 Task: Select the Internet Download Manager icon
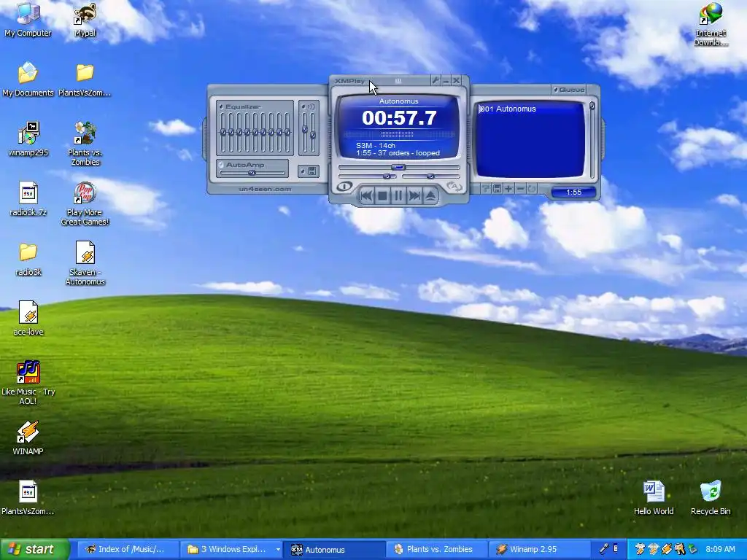tap(711, 25)
